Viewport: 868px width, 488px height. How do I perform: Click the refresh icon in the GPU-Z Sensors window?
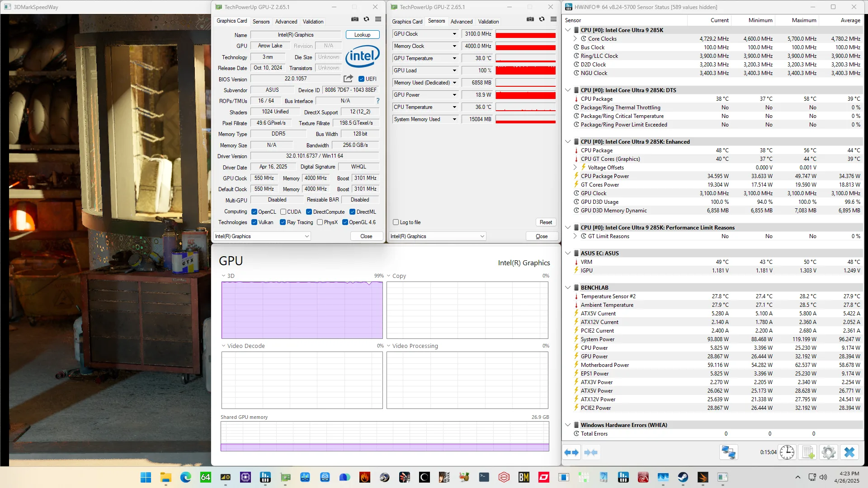(x=542, y=19)
